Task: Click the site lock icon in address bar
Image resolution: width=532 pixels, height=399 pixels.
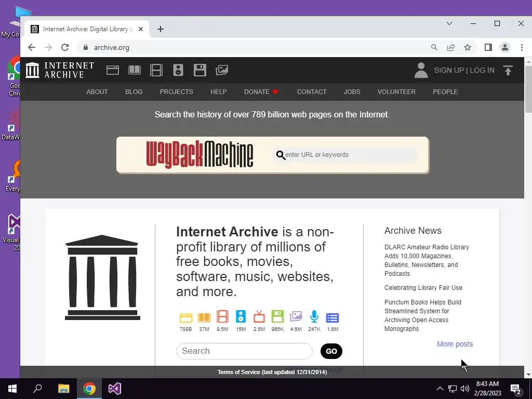Action: 86,47
